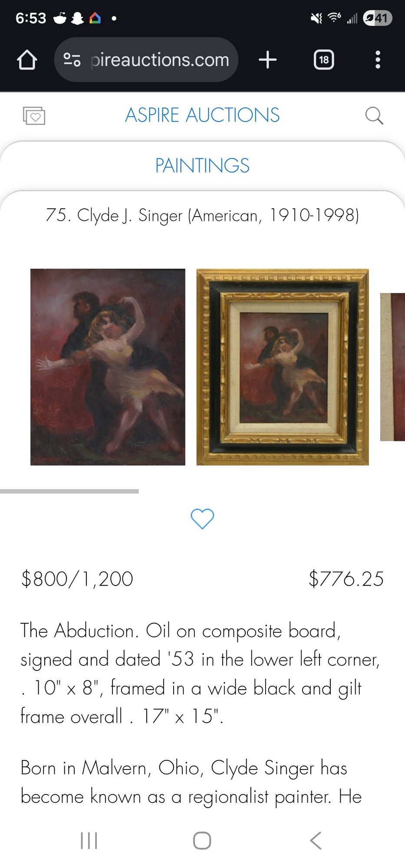Open a new tab with plus icon

(x=268, y=59)
